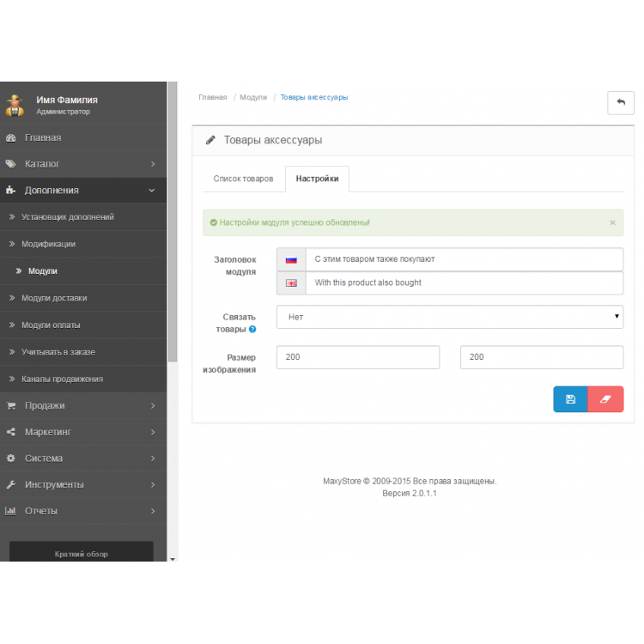Go to Главная in the sidebar menu
644x644 pixels.
coord(83,137)
